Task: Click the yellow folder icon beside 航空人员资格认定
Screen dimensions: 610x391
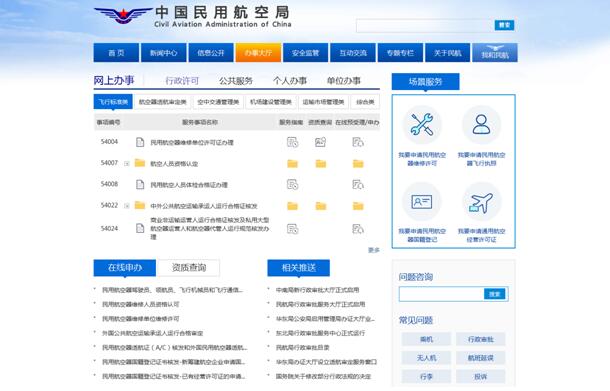Action: click(140, 163)
